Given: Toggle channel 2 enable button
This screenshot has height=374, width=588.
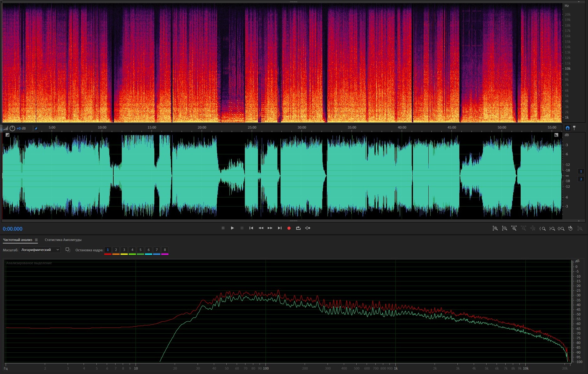Looking at the screenshot, I should (x=581, y=179).
